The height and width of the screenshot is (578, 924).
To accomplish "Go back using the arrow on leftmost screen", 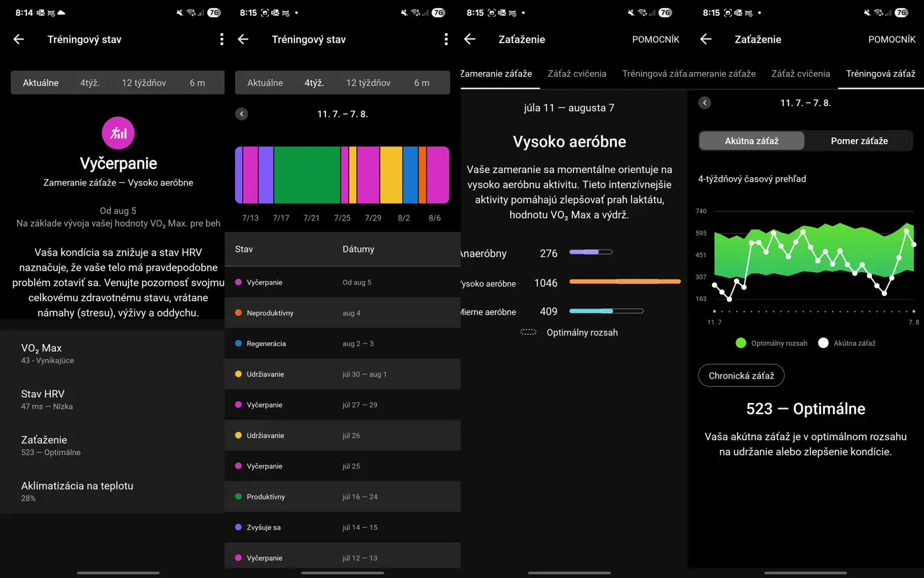I will coord(18,40).
